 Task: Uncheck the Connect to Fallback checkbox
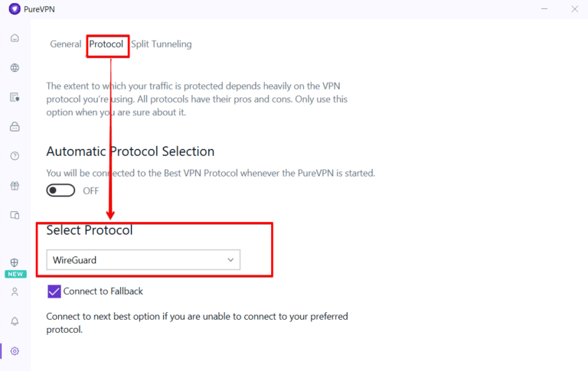click(x=54, y=291)
